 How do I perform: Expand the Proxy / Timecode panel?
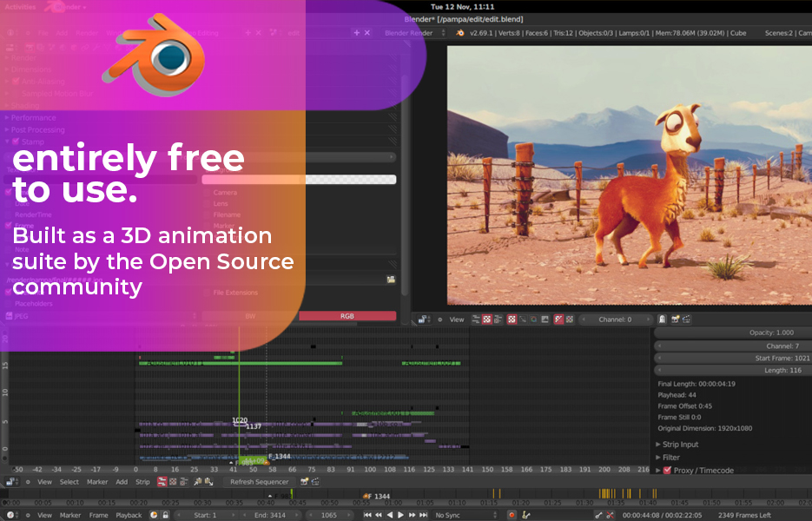[x=658, y=471]
